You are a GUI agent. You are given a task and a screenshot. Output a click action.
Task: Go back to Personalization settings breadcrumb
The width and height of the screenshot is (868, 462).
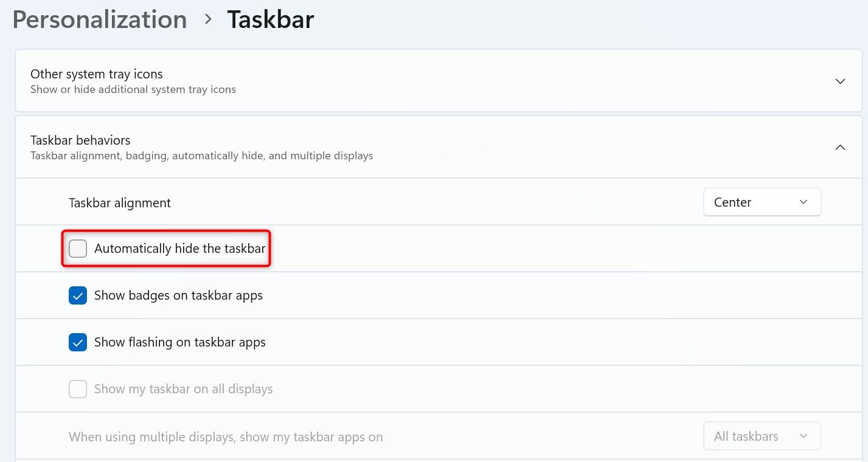[100, 19]
